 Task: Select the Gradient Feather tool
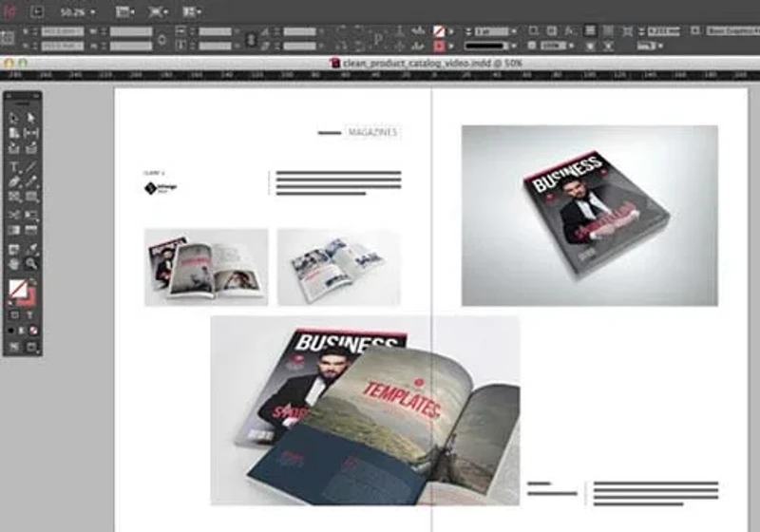point(31,230)
